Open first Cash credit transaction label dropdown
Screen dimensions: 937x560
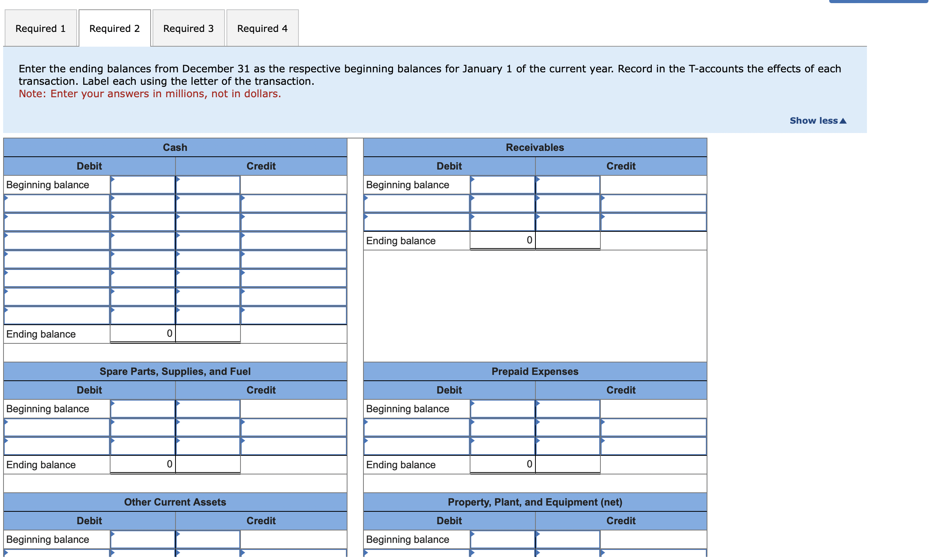tap(293, 203)
